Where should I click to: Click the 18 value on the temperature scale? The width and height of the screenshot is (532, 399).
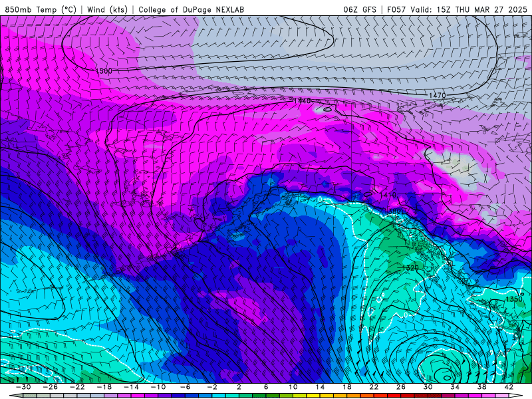tap(346, 387)
